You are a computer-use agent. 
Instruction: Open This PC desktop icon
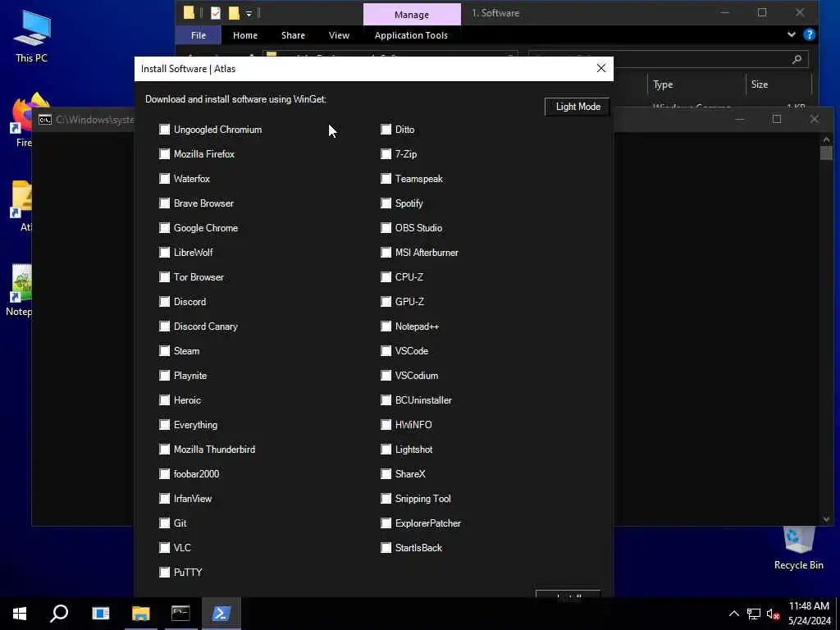coord(32,36)
